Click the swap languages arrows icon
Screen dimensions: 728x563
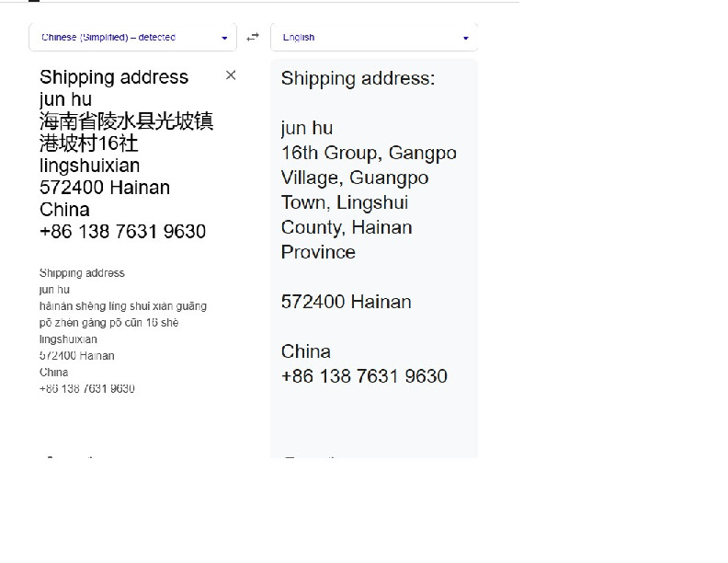click(253, 38)
